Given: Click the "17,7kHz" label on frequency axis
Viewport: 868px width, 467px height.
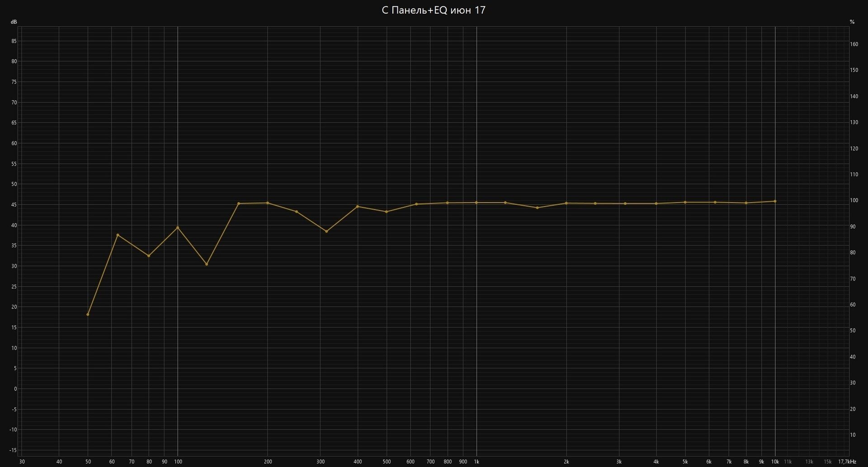Looking at the screenshot, I should point(847,462).
